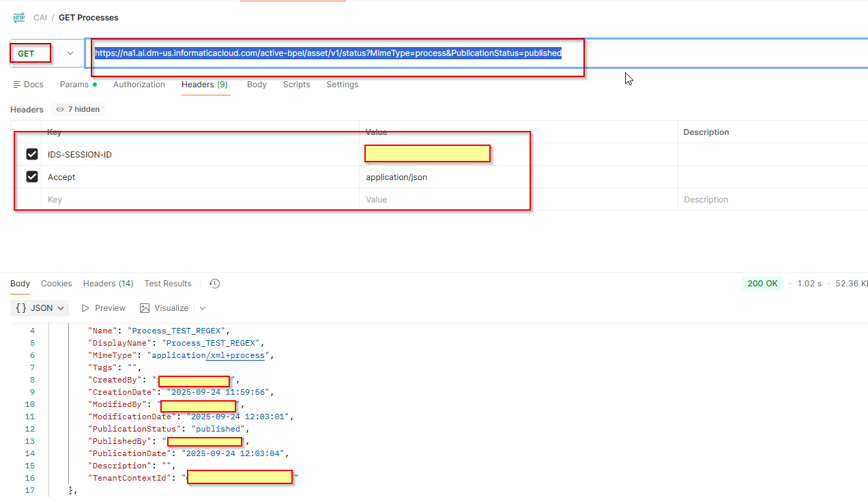This screenshot has height=497, width=868.
Task: Click the Preview button
Action: (104, 308)
